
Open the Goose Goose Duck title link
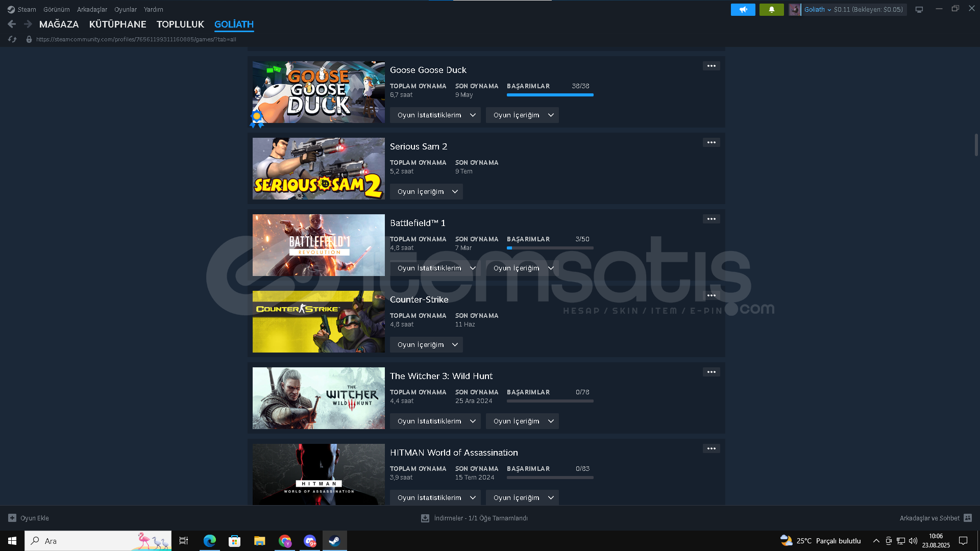[428, 70]
